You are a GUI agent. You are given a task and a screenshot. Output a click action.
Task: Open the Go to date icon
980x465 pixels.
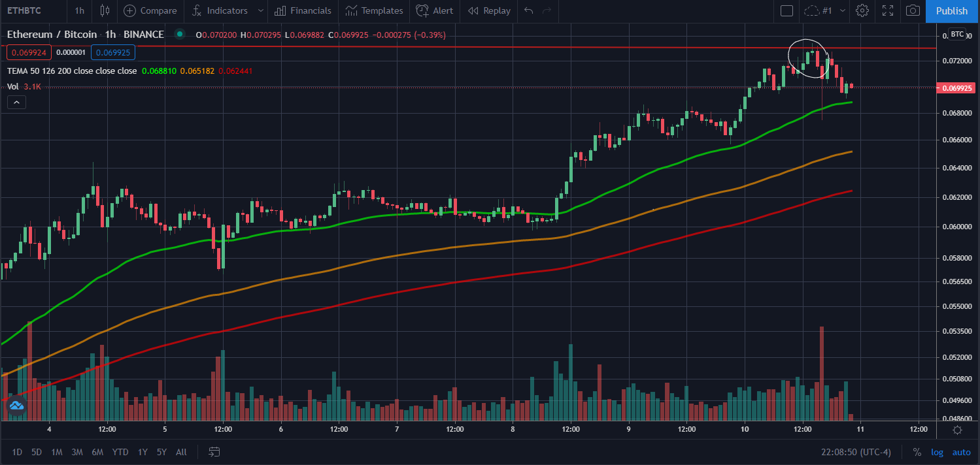tap(214, 452)
